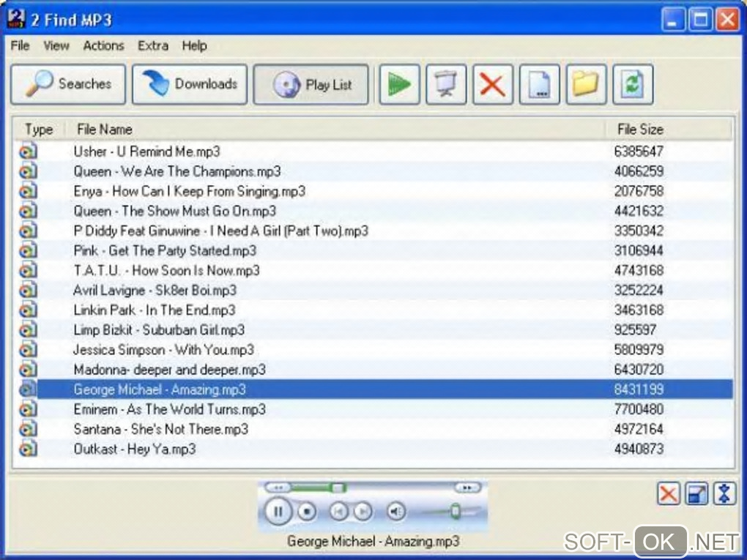This screenshot has width=747, height=560.
Task: Click the green Play toolbar icon
Action: (x=399, y=84)
